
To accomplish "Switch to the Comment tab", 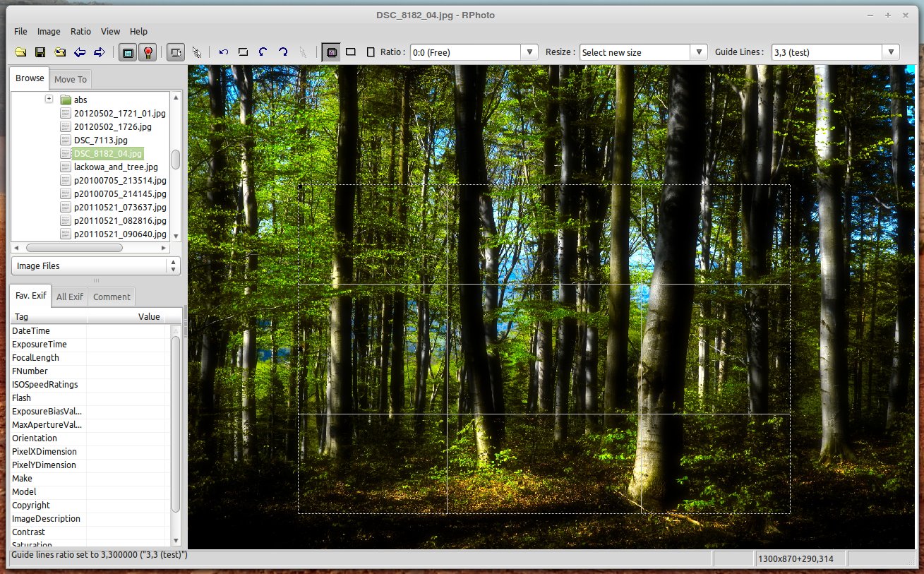I will pyautogui.click(x=112, y=297).
